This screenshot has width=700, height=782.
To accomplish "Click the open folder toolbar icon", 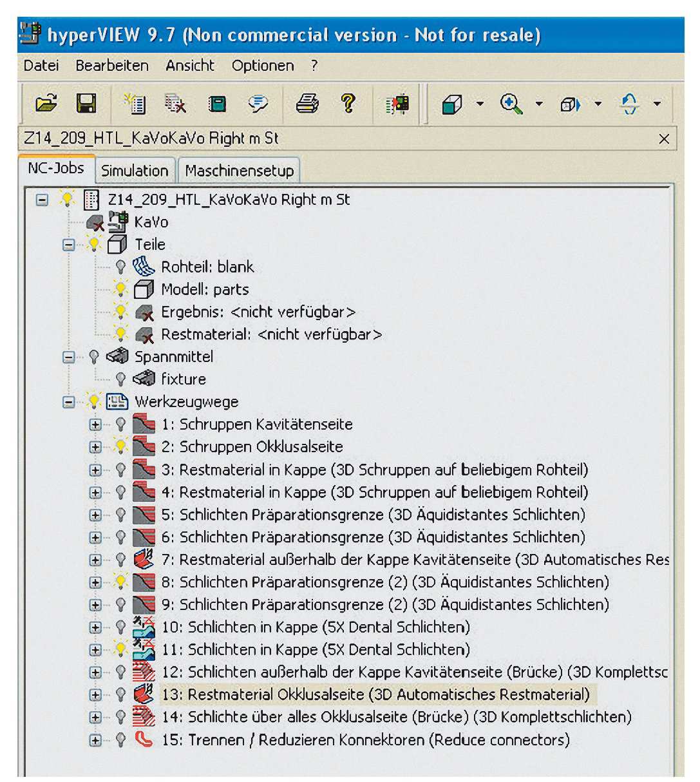I will click(x=46, y=103).
